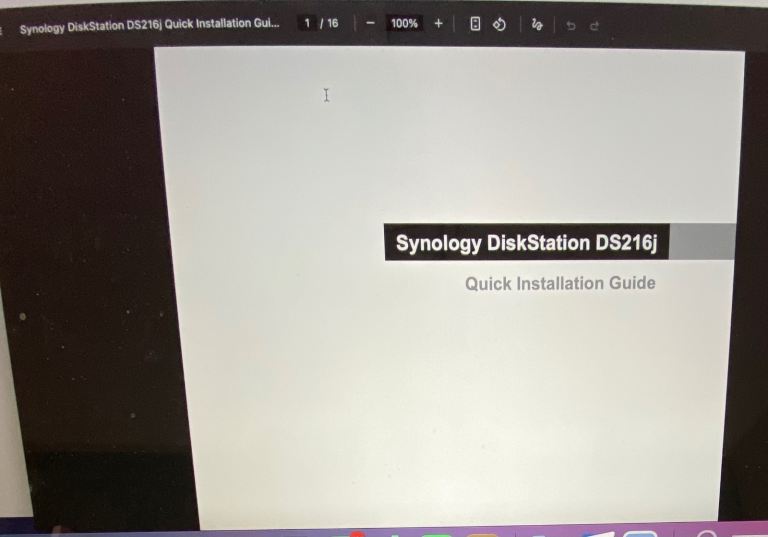Viewport: 768px width, 537px height.
Task: Click the total page count 16
Action: (x=333, y=23)
